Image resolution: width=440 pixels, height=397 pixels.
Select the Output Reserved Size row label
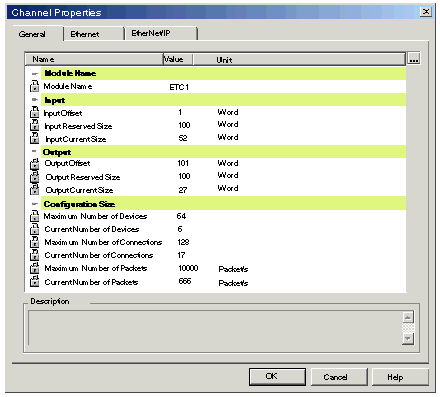83,177
